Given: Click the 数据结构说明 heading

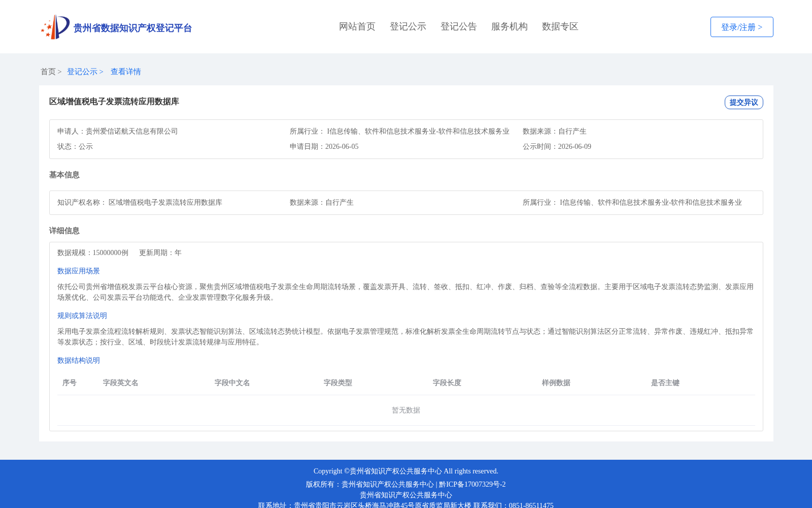Looking at the screenshot, I should pyautogui.click(x=79, y=360).
